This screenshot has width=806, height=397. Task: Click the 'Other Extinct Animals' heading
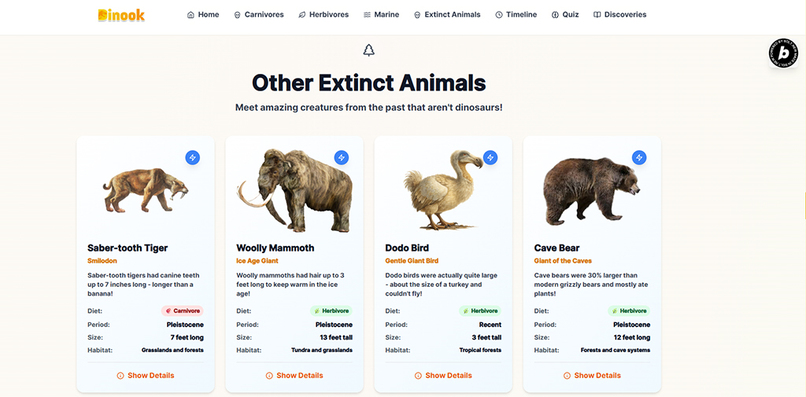pyautogui.click(x=369, y=82)
